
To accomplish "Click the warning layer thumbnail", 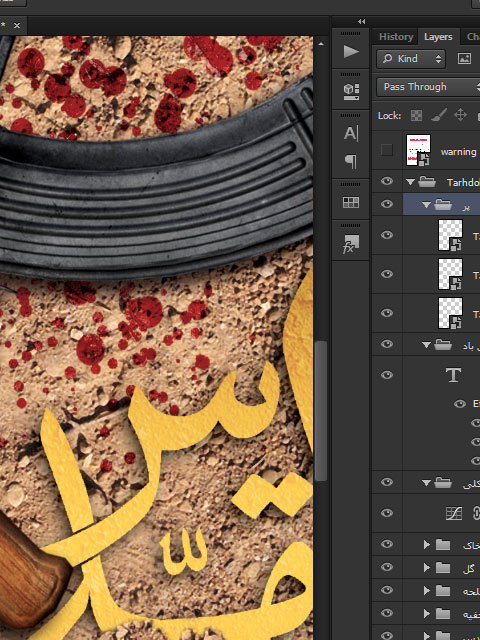I will tap(418, 150).
